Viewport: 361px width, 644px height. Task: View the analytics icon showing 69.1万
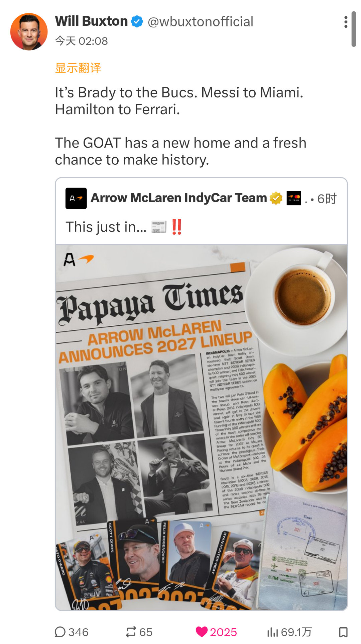272,632
